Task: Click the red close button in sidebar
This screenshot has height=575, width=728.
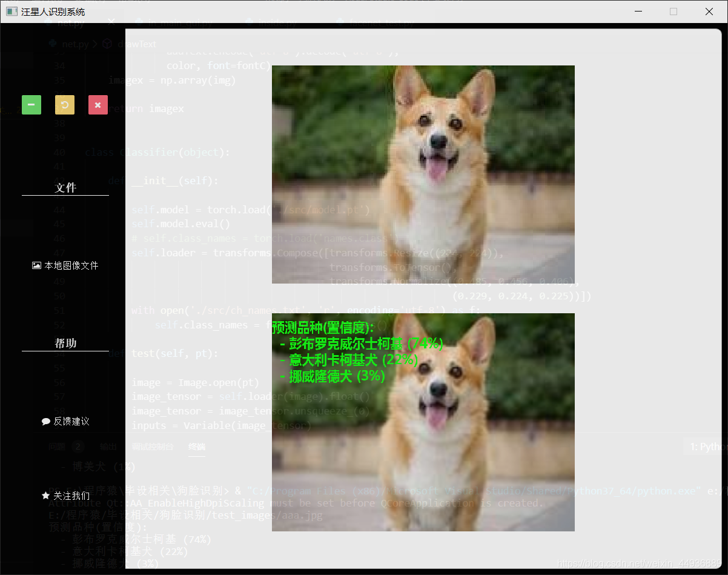Action: 98,105
